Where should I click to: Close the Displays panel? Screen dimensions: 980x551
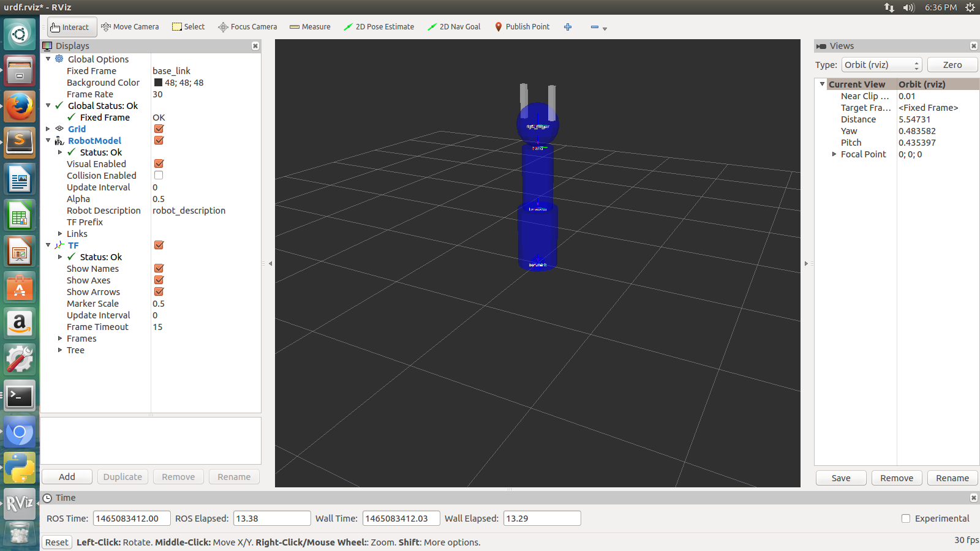tap(255, 46)
